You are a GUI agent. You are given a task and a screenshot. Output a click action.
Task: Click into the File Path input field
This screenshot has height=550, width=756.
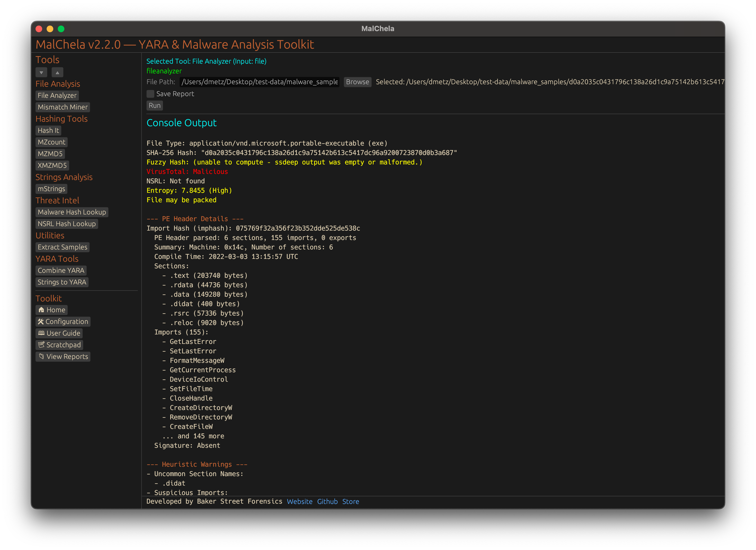[x=259, y=82]
